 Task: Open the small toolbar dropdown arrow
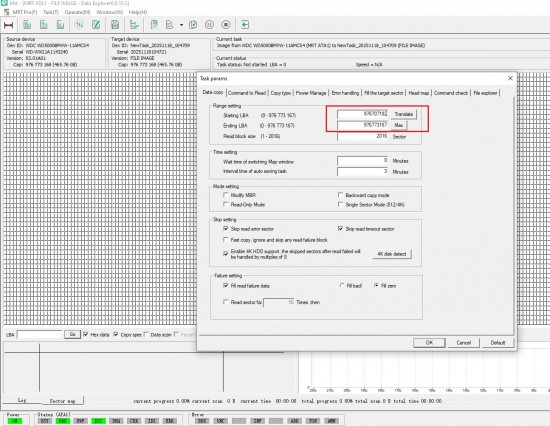[181, 25]
